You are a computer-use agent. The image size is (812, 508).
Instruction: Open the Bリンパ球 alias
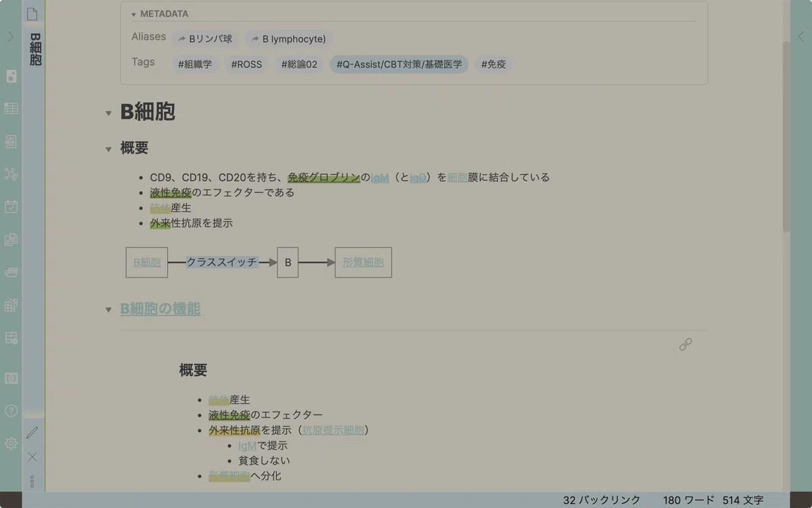click(x=205, y=39)
